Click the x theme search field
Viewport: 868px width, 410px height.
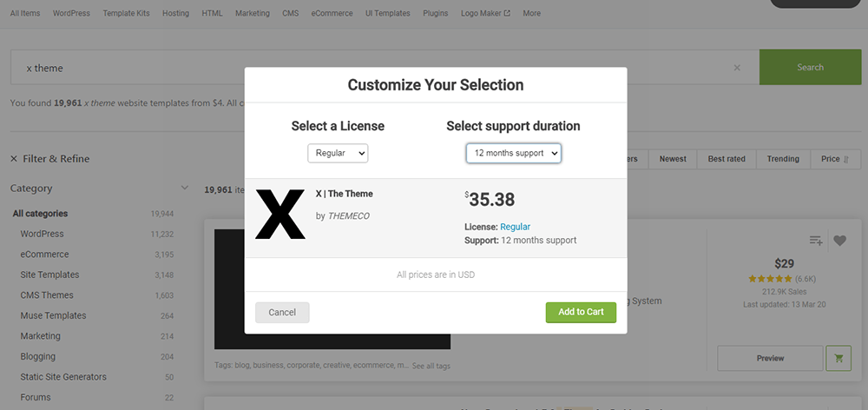pos(377,68)
